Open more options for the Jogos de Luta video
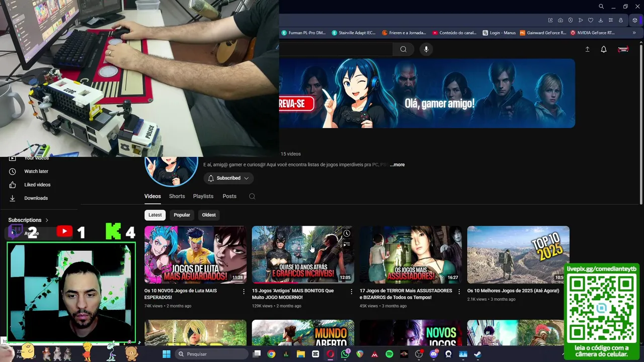 click(x=244, y=292)
